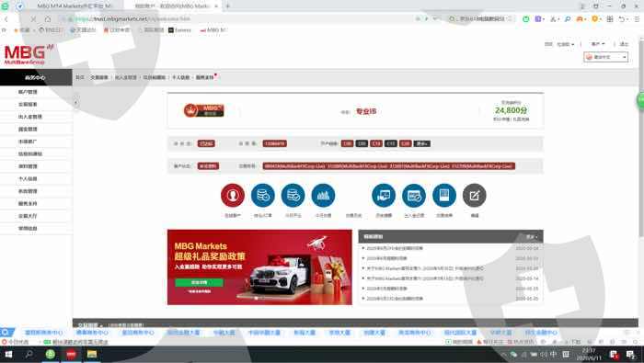The width and height of the screenshot is (644, 363).
Task: Click the blue card-with-check circle icon
Action: point(414,195)
